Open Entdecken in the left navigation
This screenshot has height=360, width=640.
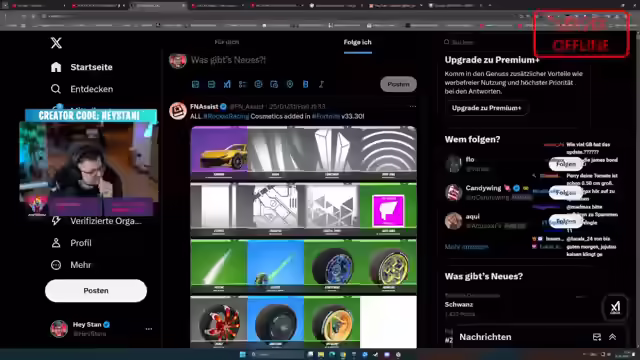point(82,89)
